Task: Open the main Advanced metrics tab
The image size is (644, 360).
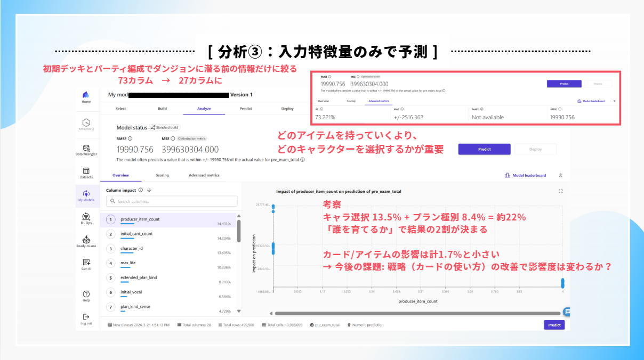Action: pyautogui.click(x=204, y=175)
